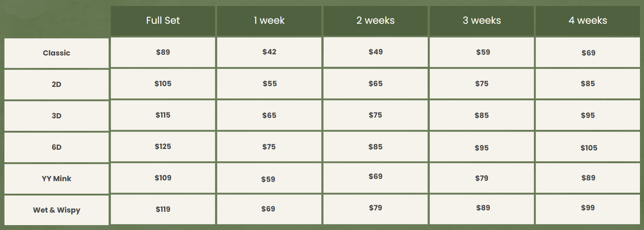Click the 6D row label
Image resolution: width=644 pixels, height=230 pixels.
56,147
